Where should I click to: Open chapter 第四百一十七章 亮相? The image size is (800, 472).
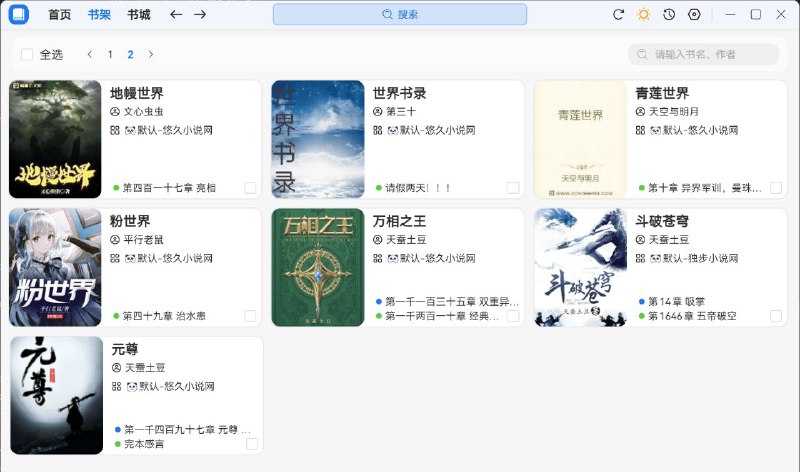tap(169, 188)
